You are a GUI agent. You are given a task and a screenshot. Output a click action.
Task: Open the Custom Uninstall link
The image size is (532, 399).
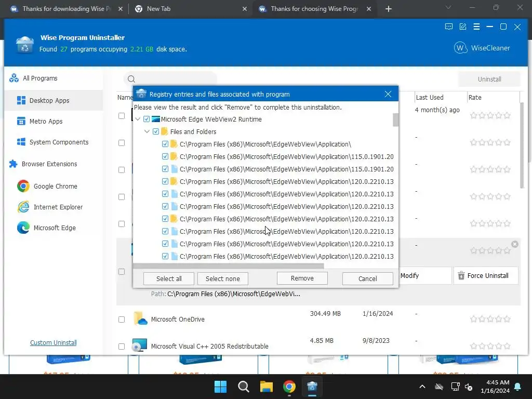click(54, 343)
